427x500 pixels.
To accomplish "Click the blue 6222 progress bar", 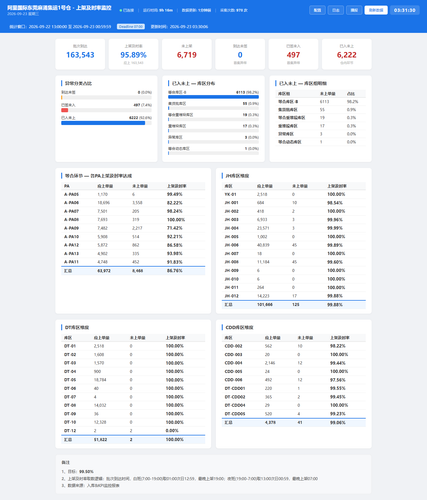I will click(x=103, y=123).
